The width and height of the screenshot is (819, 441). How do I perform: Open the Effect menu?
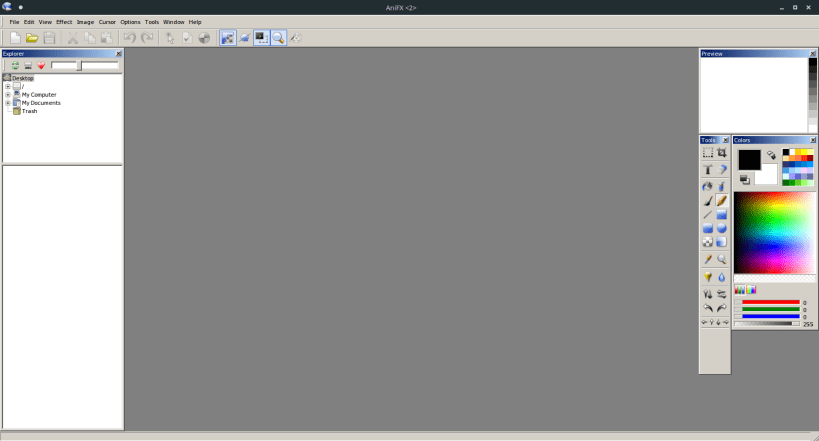point(64,22)
